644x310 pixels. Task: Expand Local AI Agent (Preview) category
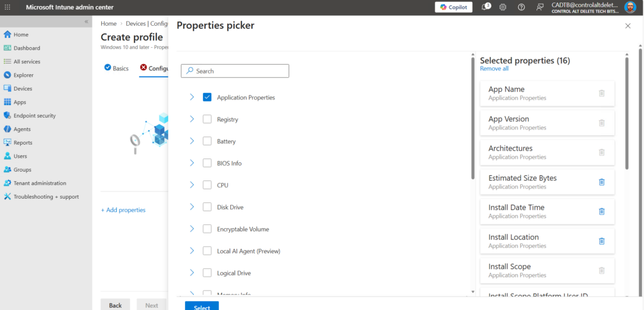click(192, 251)
